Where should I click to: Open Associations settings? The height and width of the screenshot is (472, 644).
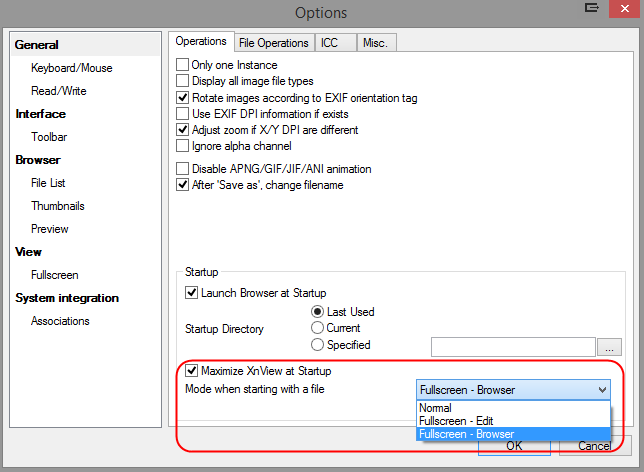point(60,321)
